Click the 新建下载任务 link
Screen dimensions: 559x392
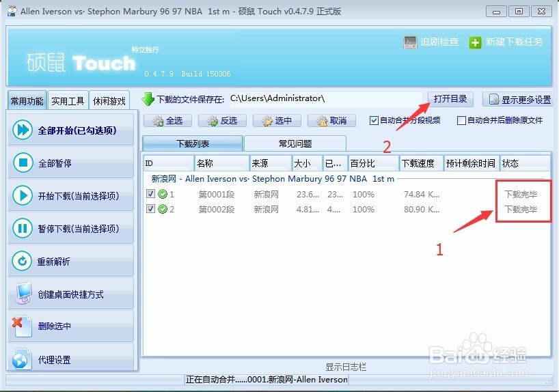coord(514,42)
